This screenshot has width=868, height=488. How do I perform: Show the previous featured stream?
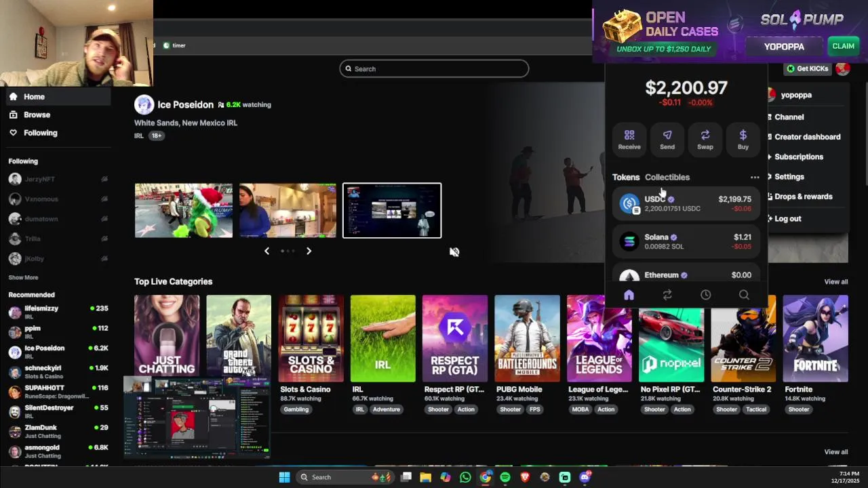pyautogui.click(x=267, y=251)
